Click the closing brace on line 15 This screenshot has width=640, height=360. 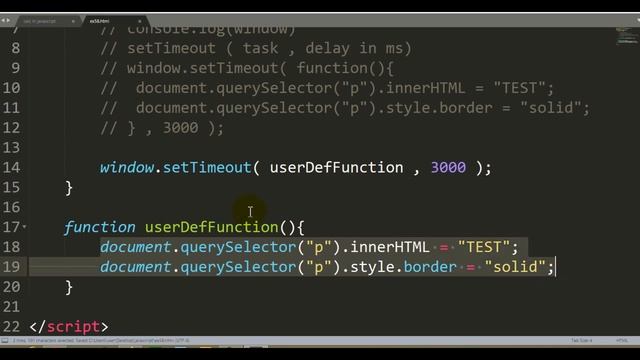pos(69,187)
